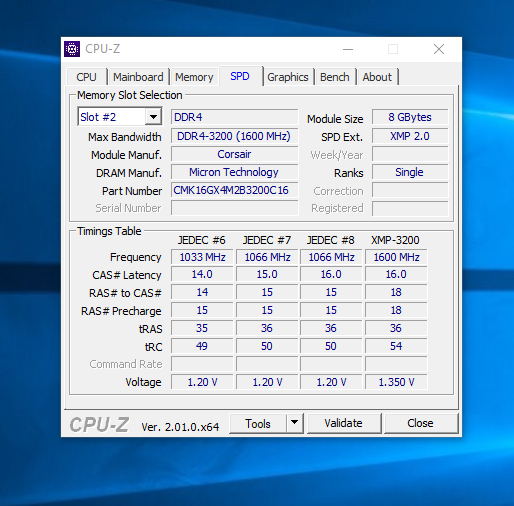Click the Single ranks value

tap(410, 172)
